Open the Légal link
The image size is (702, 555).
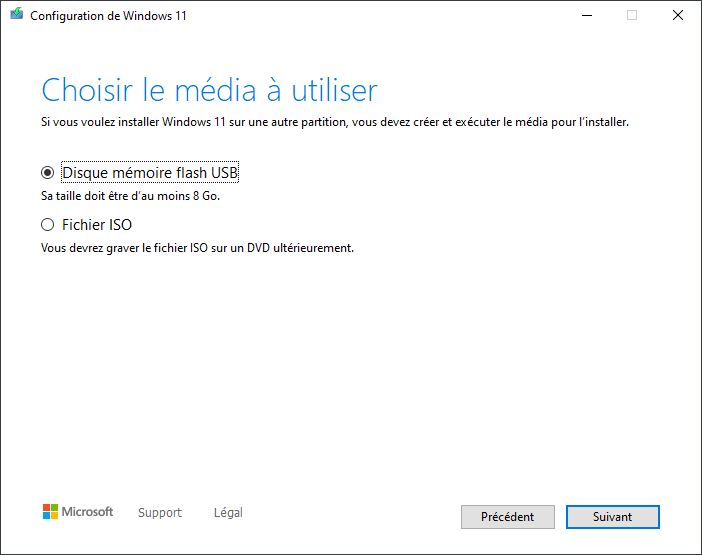(x=228, y=513)
